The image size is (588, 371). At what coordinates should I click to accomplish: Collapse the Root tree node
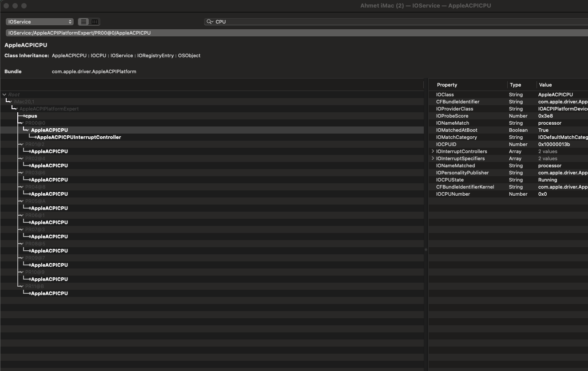(4, 95)
